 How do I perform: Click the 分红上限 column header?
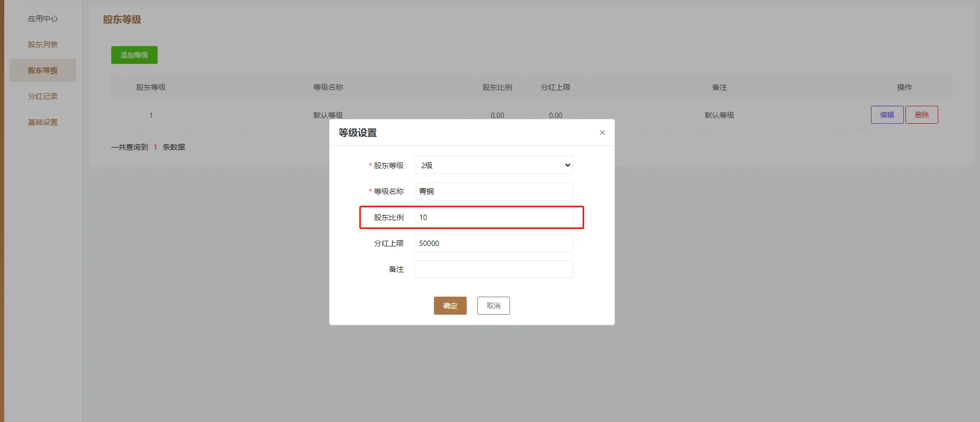(x=556, y=87)
